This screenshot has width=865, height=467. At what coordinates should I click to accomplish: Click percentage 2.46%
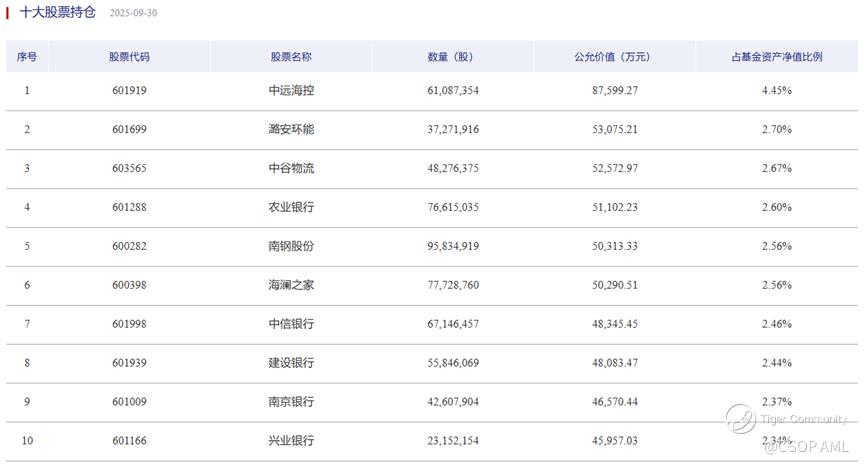[777, 324]
